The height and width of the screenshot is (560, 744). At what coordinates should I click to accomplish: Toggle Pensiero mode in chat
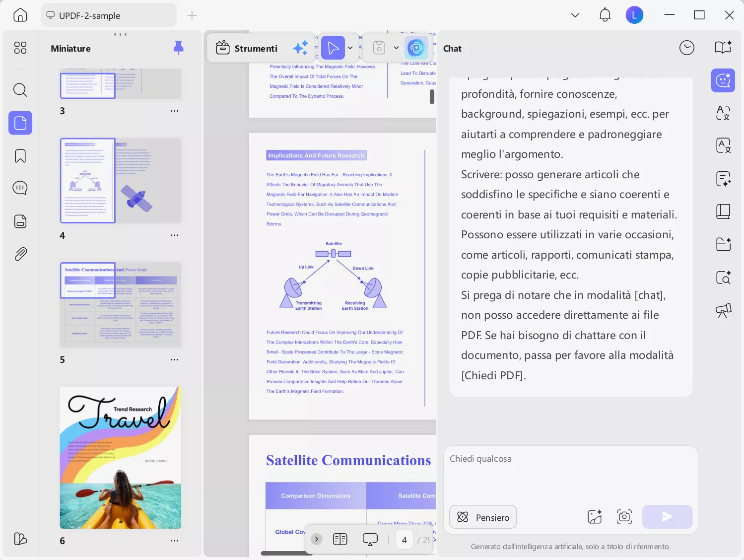[482, 517]
